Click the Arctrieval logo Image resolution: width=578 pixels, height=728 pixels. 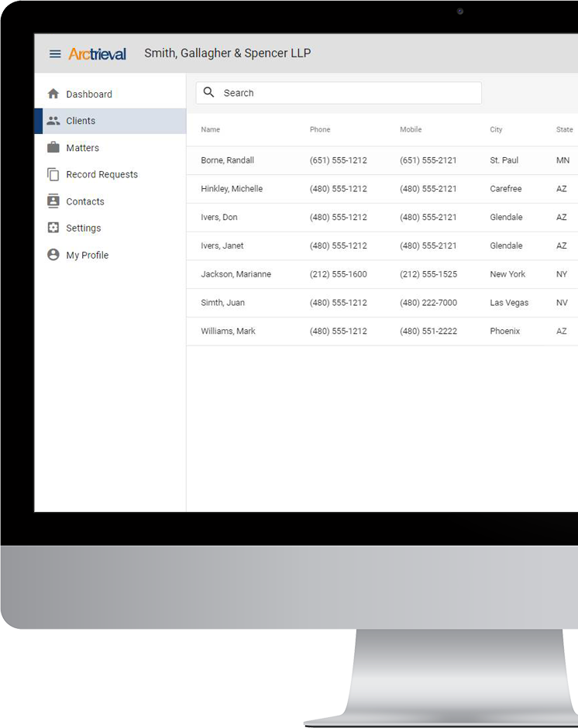click(97, 54)
